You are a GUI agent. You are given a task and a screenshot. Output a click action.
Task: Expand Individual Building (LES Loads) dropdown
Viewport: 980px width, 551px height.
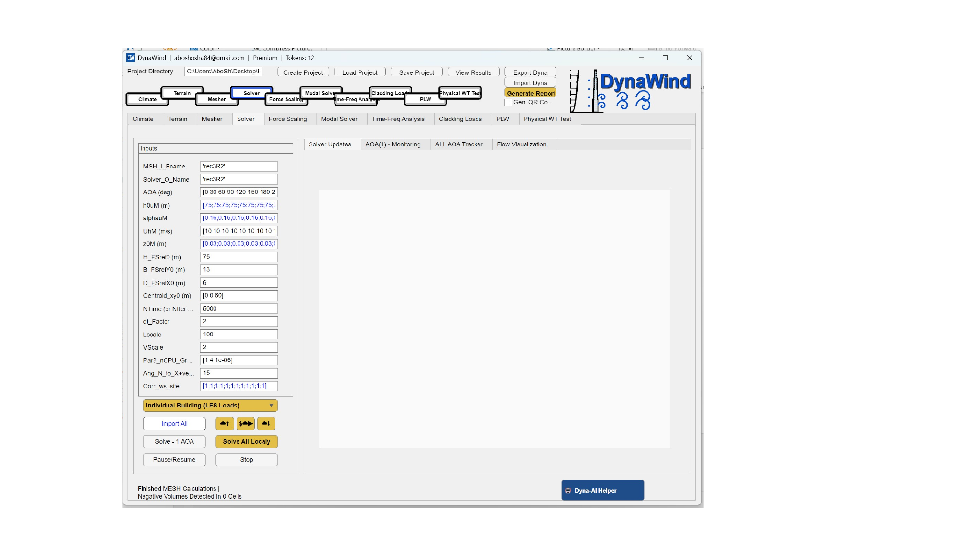point(210,406)
